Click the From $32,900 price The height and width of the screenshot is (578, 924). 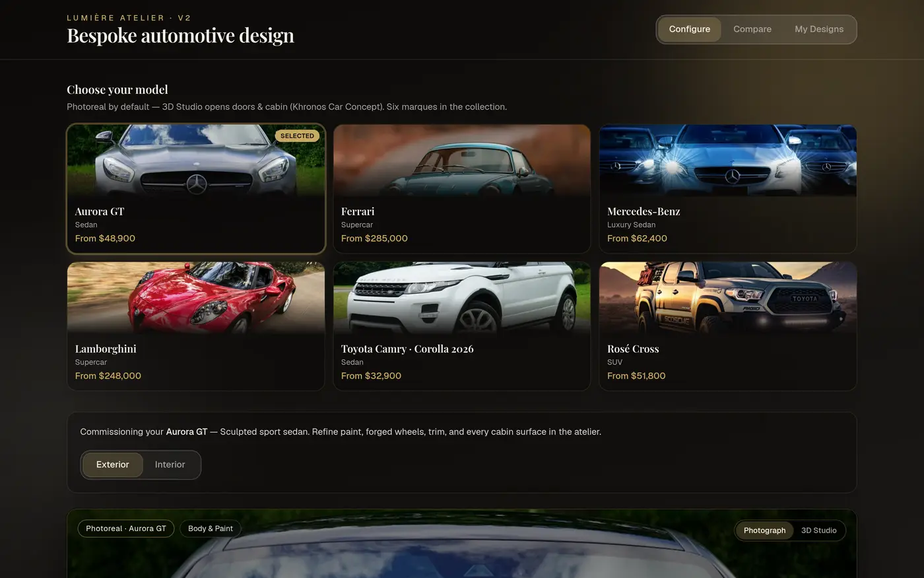[371, 376]
